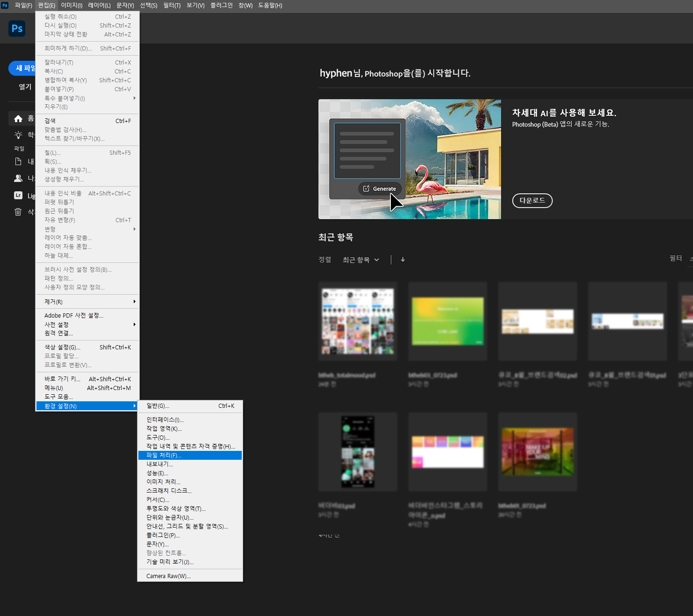Open the red-green MAKE UP thumbnail
The height and width of the screenshot is (616, 693).
click(x=537, y=452)
